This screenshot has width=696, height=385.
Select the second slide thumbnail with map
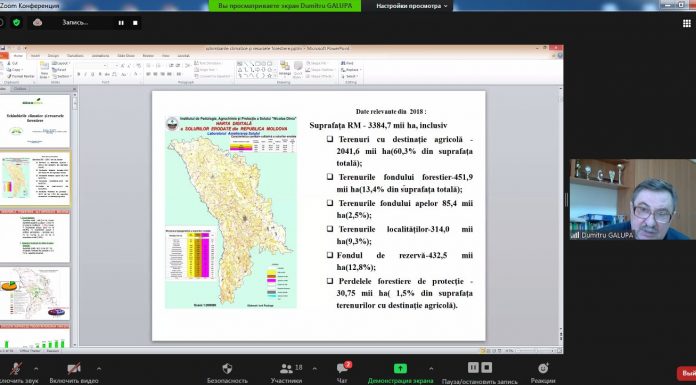[35, 179]
